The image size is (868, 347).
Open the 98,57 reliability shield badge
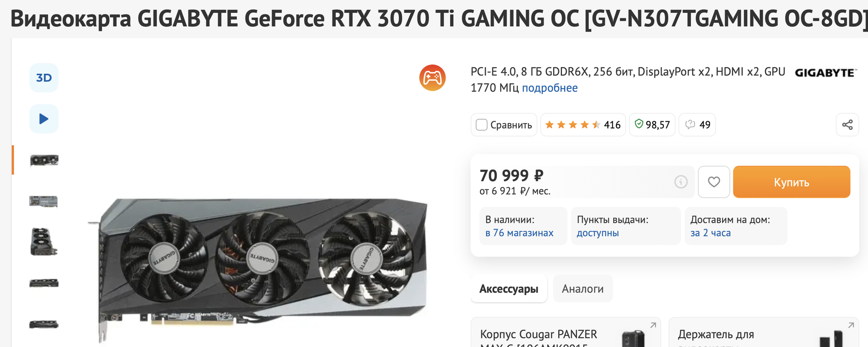point(652,125)
